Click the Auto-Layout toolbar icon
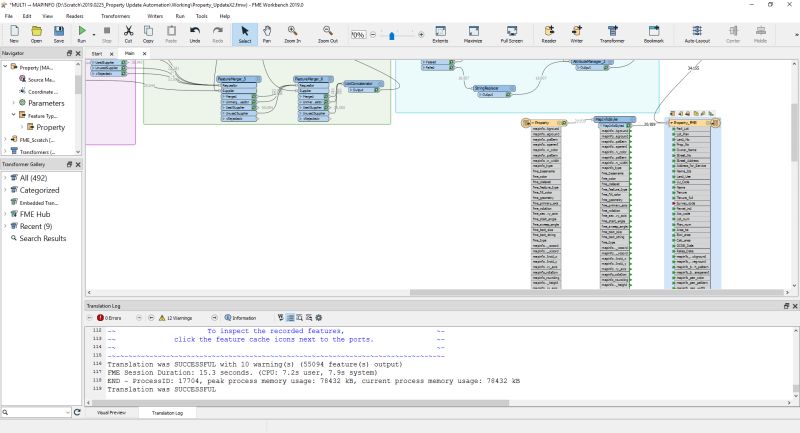This screenshot has height=433, width=800. point(699,33)
